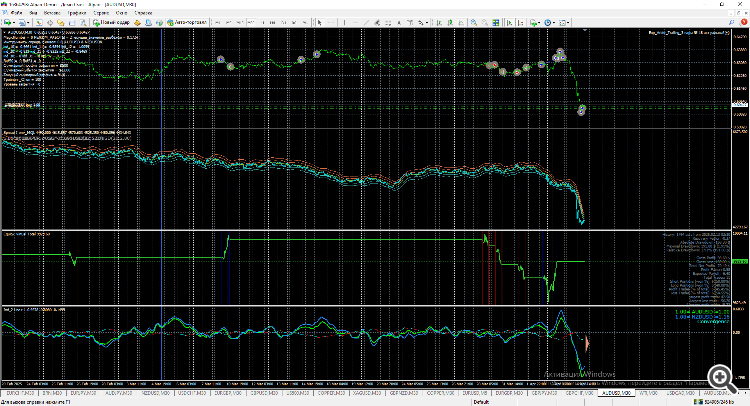Screen dimensions: 750x406
Task: Tile chart windows icon
Action: 496,22
